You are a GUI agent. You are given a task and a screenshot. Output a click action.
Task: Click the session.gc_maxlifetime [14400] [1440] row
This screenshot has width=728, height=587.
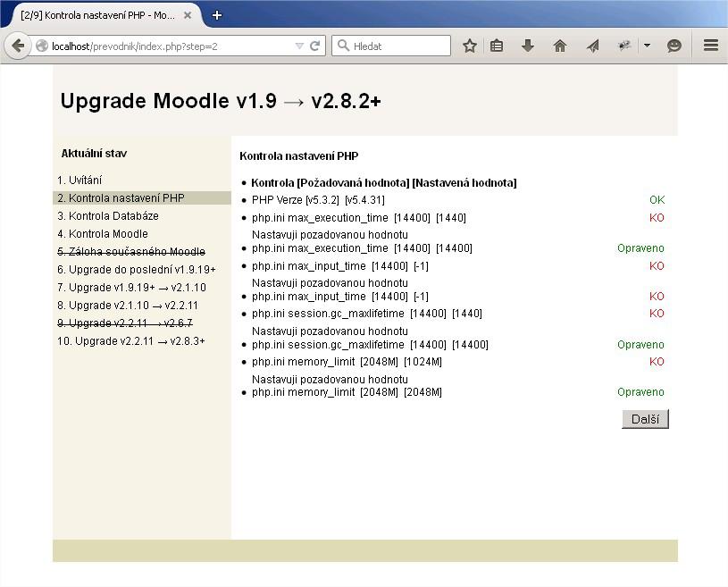click(367, 314)
